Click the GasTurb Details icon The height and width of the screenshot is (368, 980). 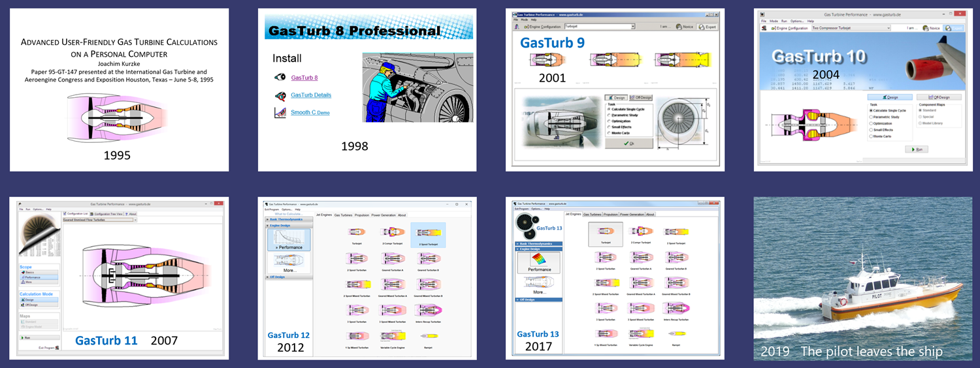[280, 95]
